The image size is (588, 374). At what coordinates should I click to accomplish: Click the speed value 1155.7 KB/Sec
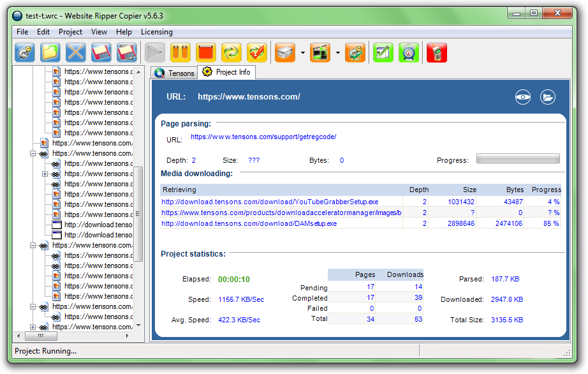click(241, 300)
